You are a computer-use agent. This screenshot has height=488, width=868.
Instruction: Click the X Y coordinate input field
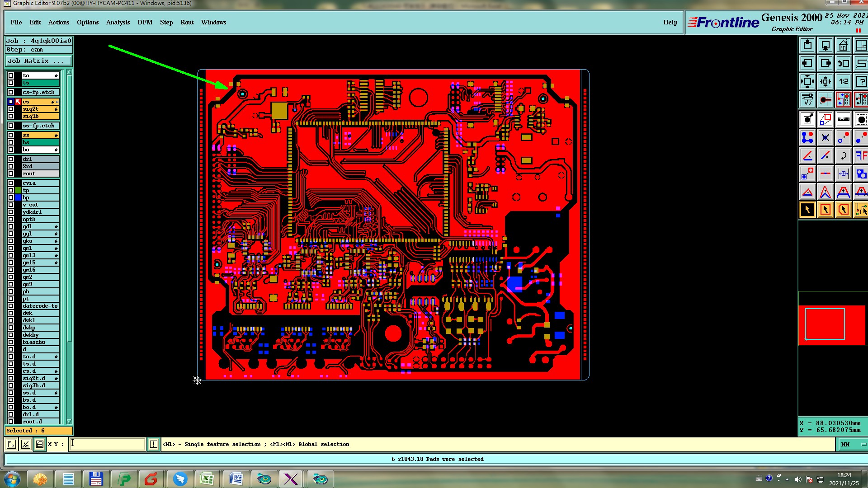click(107, 444)
